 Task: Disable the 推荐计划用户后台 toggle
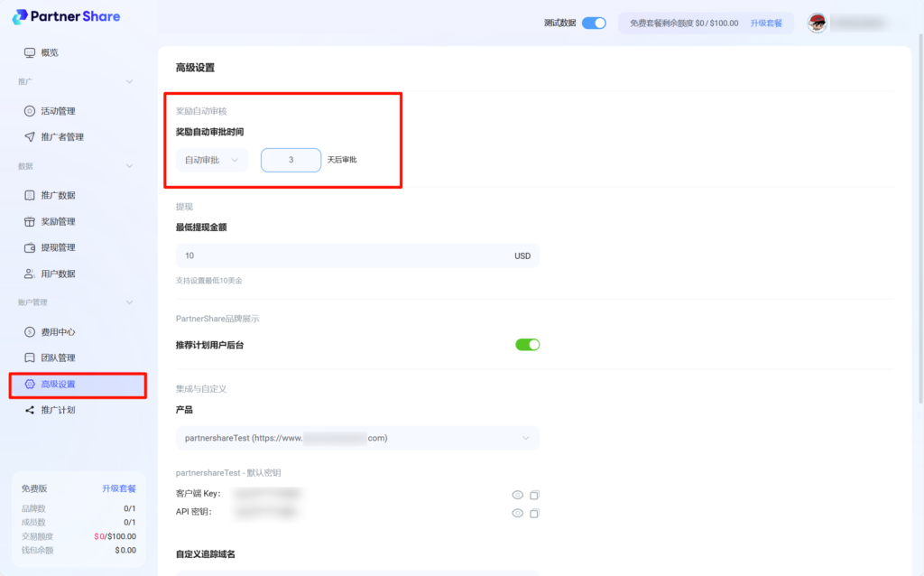(x=527, y=344)
